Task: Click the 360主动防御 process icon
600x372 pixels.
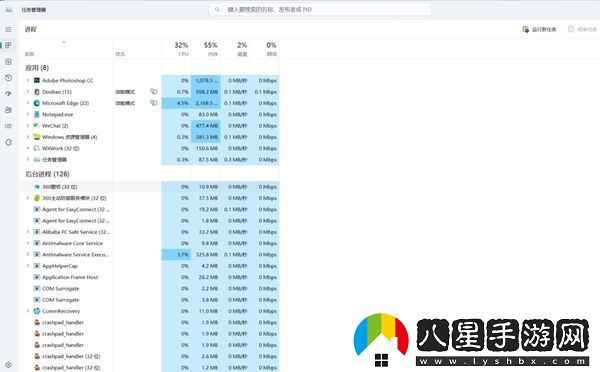Action: [37, 198]
